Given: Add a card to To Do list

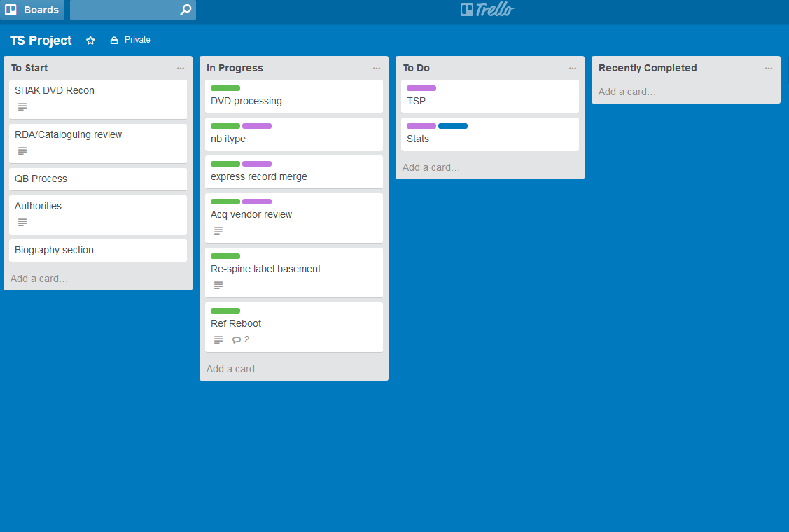Looking at the screenshot, I should pyautogui.click(x=431, y=167).
